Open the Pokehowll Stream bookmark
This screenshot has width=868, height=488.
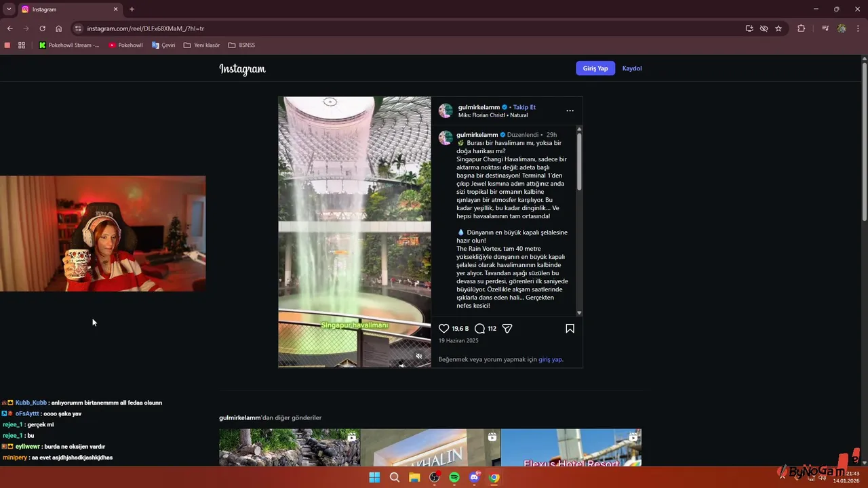click(68, 45)
